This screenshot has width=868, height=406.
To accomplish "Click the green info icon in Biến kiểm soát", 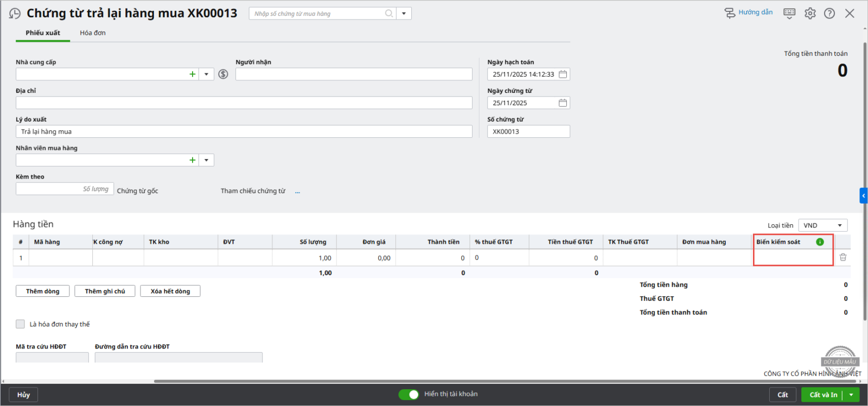I will [820, 242].
